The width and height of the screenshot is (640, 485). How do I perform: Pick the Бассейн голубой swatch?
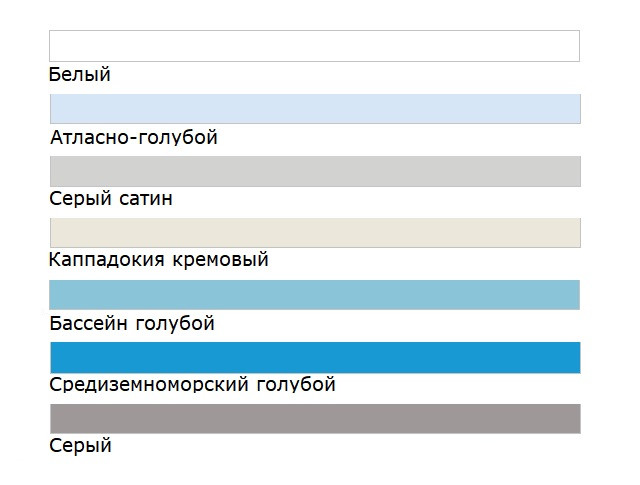[x=314, y=295]
